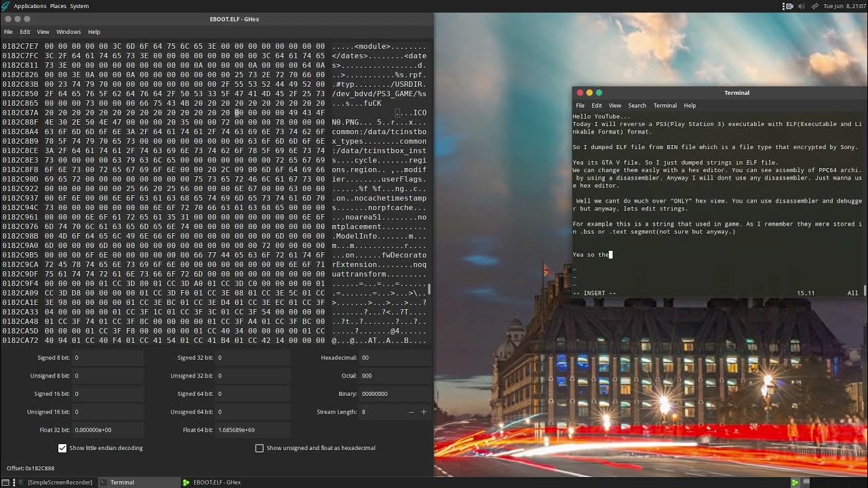The height and width of the screenshot is (488, 868).
Task: Open GHex View menu
Action: pos(43,32)
